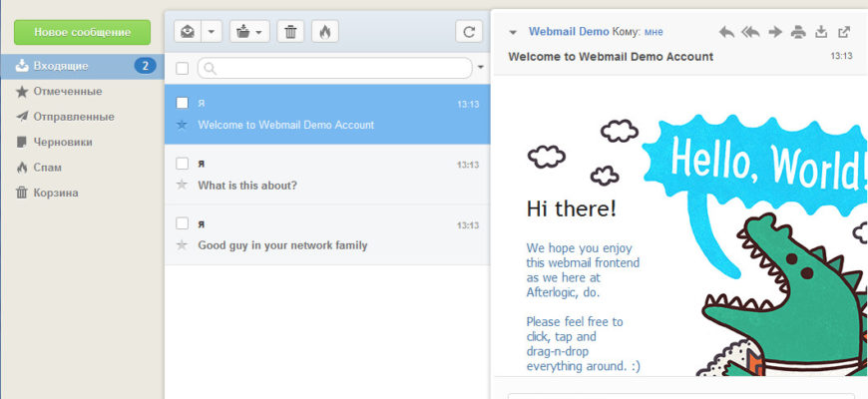The image size is (868, 399).
Task: Refresh the message list
Action: click(x=469, y=32)
